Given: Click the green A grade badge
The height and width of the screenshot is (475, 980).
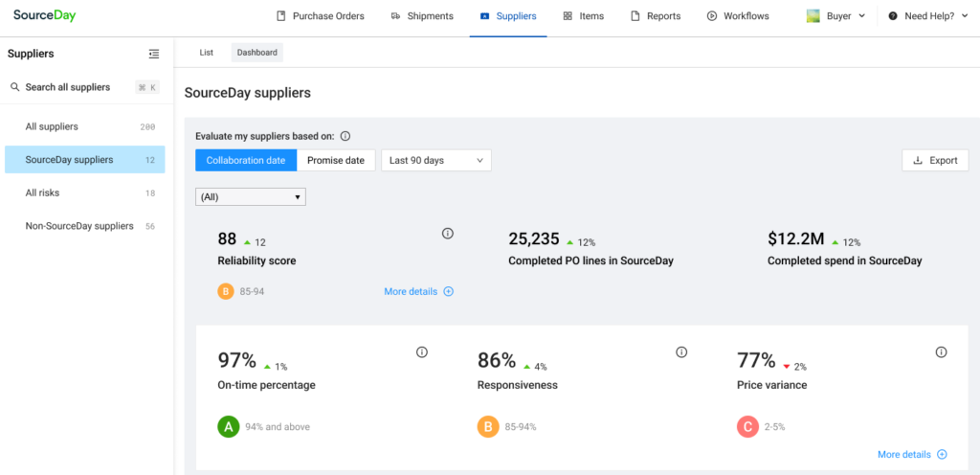Looking at the screenshot, I should click(228, 427).
